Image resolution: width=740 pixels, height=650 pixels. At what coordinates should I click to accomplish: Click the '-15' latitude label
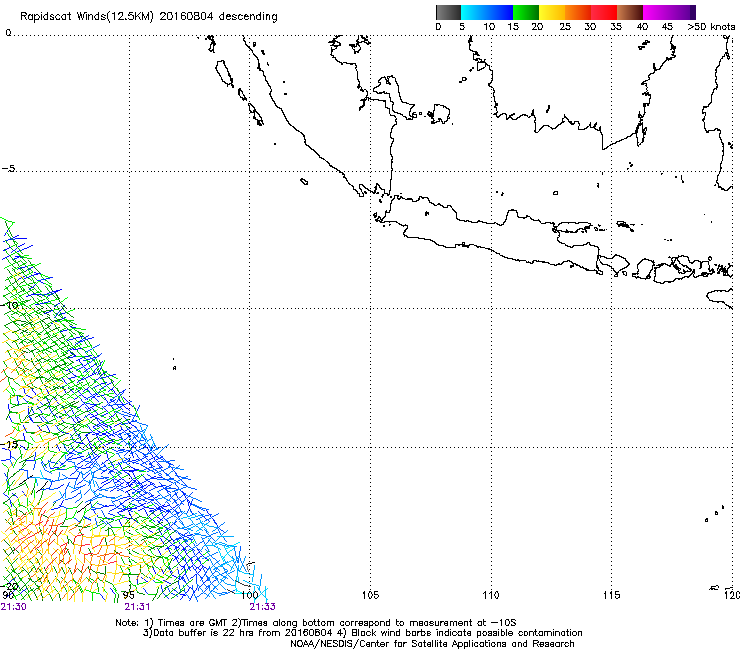(10, 444)
